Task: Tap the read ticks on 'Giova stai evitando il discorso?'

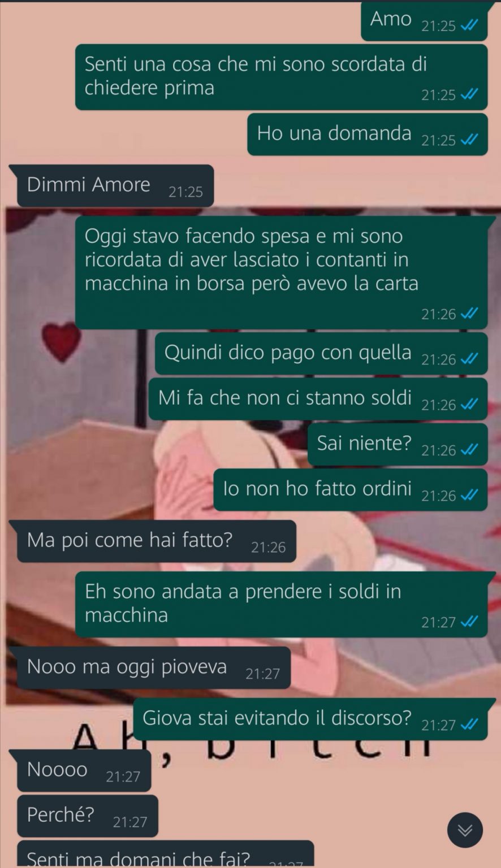Action: (x=469, y=724)
